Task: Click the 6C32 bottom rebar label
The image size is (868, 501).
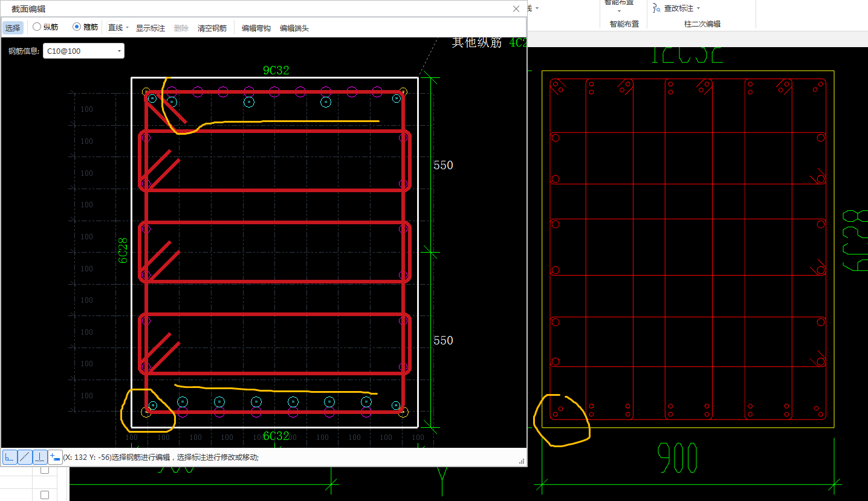Action: point(276,436)
